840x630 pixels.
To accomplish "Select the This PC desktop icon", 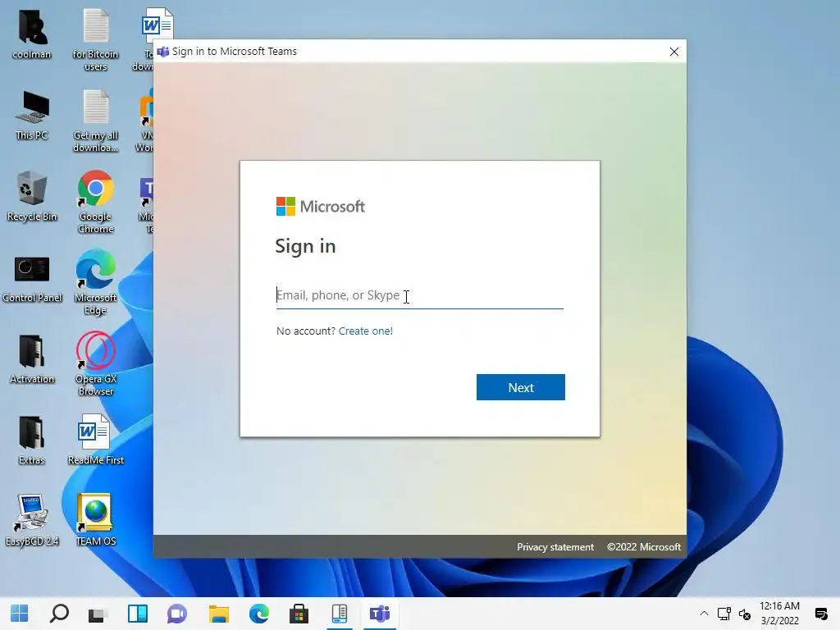I will (x=32, y=115).
